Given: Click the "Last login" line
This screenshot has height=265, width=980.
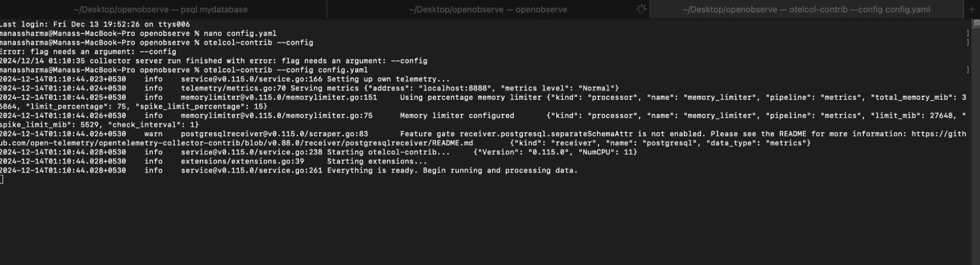Looking at the screenshot, I should tap(94, 25).
